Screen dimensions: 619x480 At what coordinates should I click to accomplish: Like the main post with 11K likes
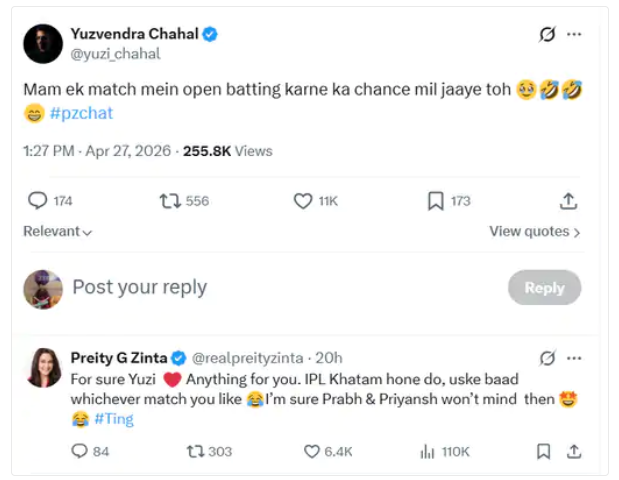pos(304,201)
